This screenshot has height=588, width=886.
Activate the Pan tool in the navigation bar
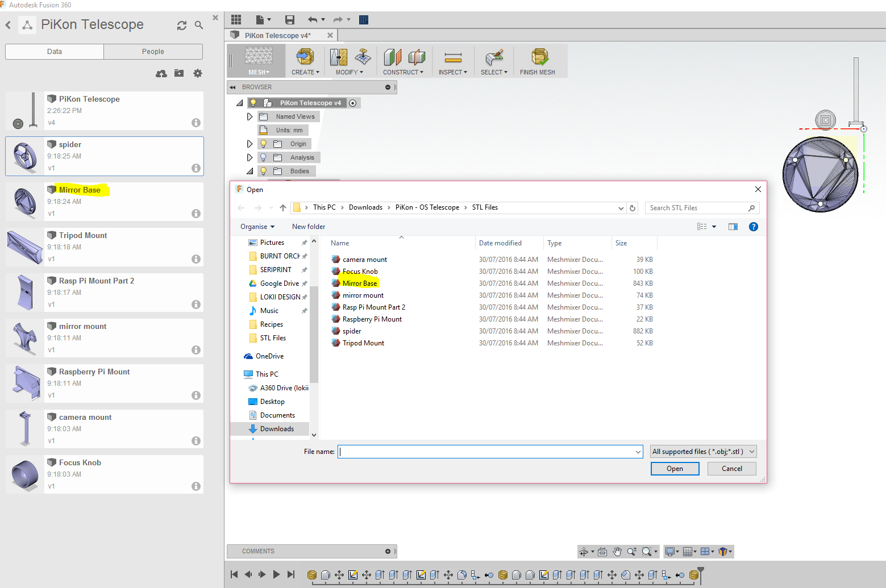pyautogui.click(x=617, y=551)
